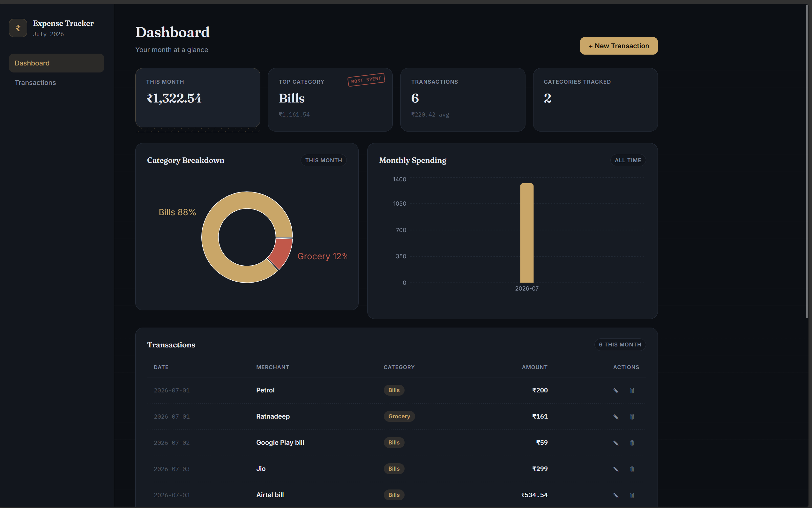
Task: Click the Grocery tag in Ratnadeep row
Action: point(399,416)
